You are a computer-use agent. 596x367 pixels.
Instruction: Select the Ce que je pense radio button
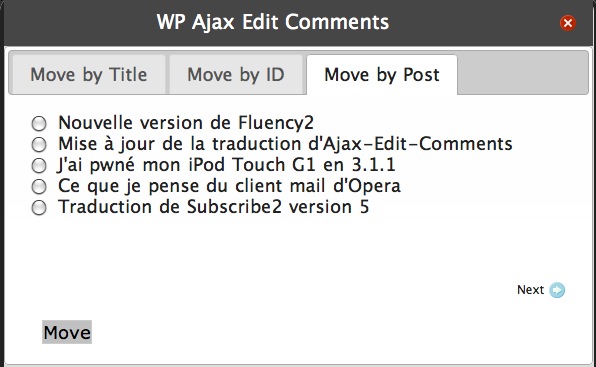click(x=39, y=187)
